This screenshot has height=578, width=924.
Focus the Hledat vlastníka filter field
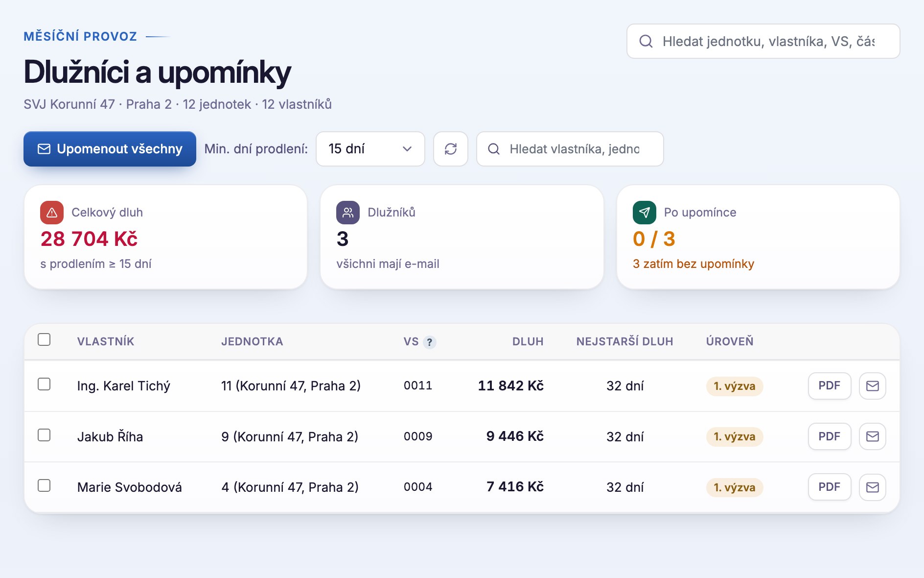pos(570,149)
